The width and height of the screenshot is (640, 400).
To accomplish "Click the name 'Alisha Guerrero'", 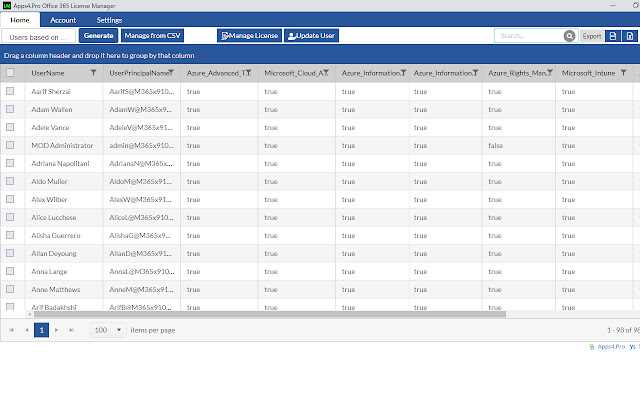I will (56, 236).
